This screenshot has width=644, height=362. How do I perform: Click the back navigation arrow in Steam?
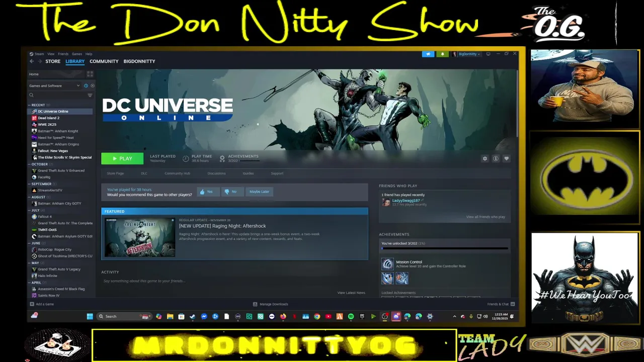pyautogui.click(x=31, y=61)
